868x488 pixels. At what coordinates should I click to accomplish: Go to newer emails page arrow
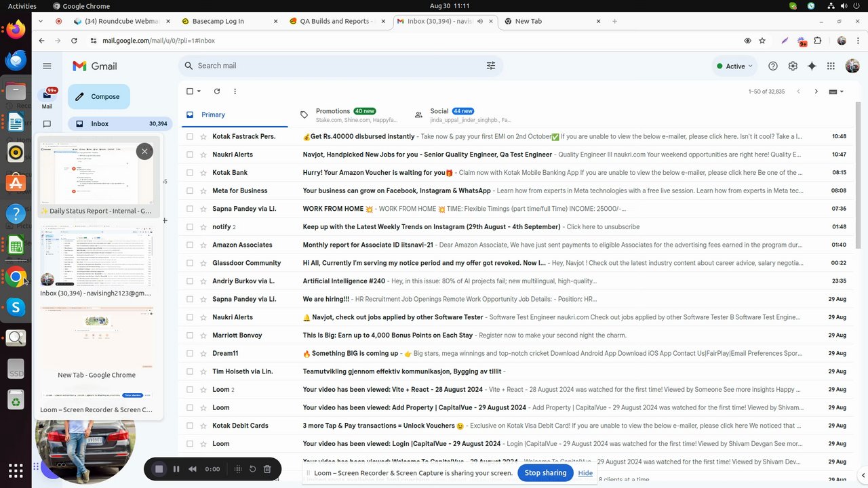[798, 91]
